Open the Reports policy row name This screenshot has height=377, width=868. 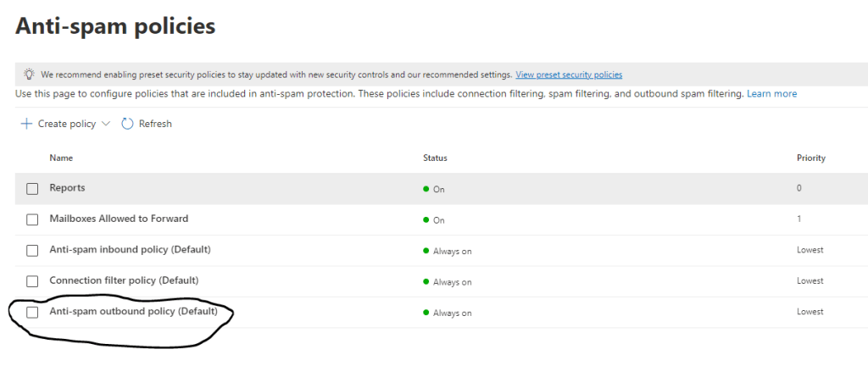pos(67,188)
